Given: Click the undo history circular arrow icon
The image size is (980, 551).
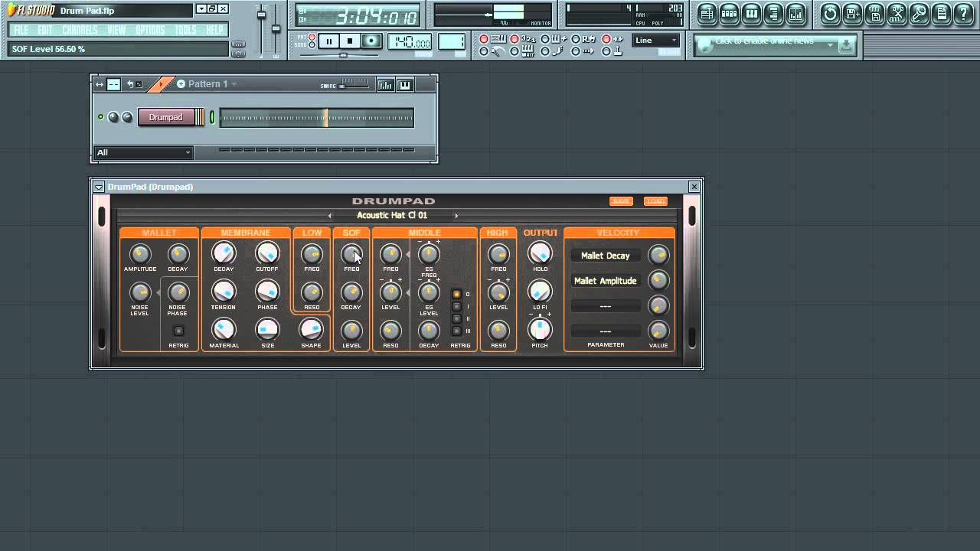Looking at the screenshot, I should 830,14.
